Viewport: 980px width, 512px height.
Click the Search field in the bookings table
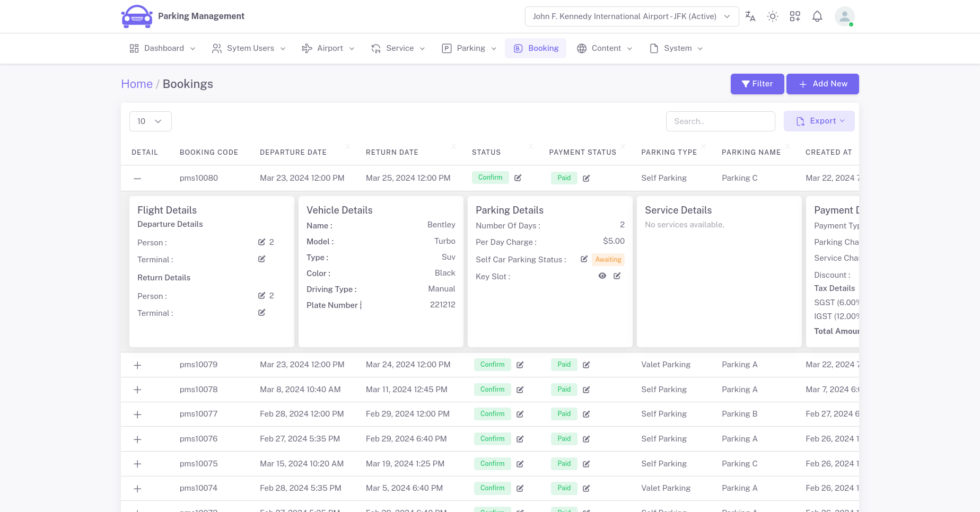click(x=720, y=121)
